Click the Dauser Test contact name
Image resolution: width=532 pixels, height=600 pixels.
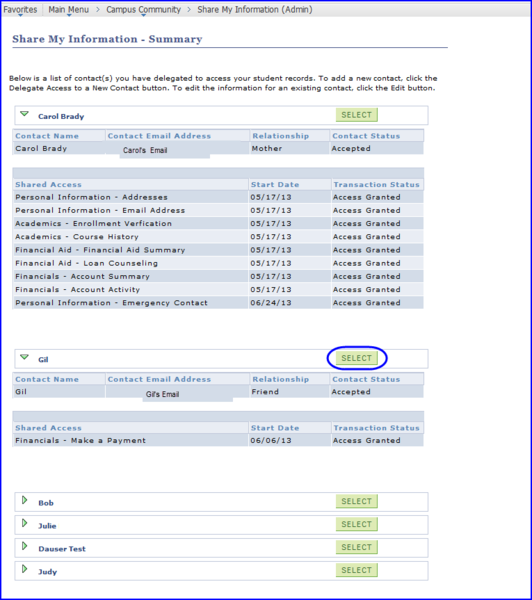[x=62, y=549]
